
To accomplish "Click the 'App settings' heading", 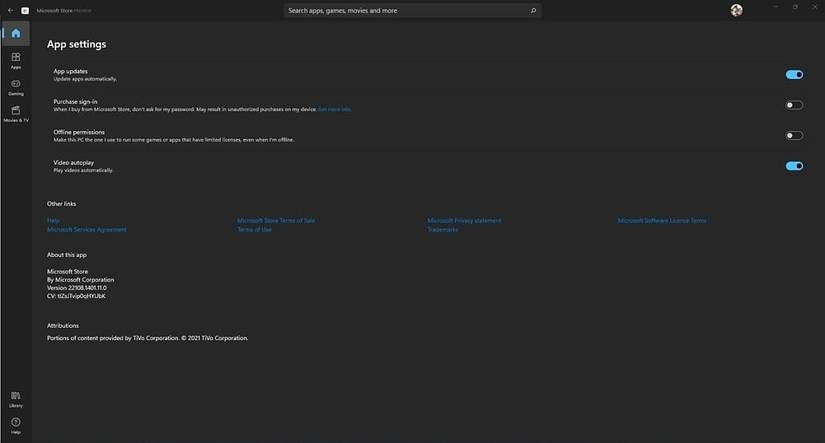I will coord(76,44).
